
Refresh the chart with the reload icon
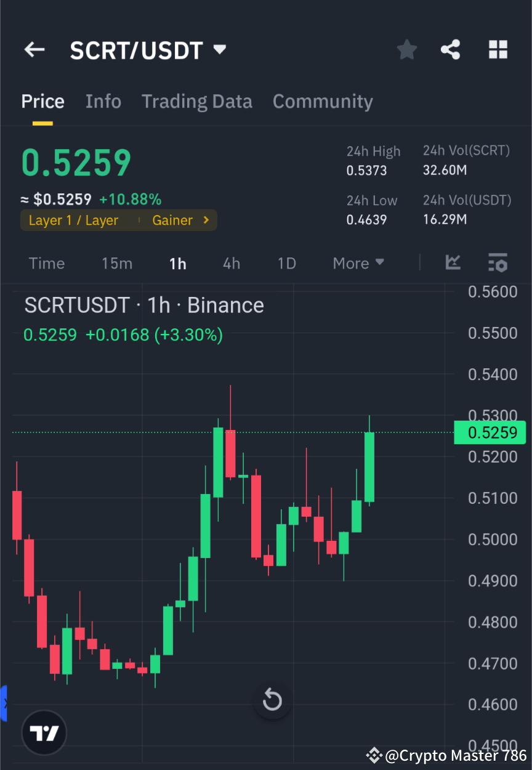pyautogui.click(x=272, y=700)
